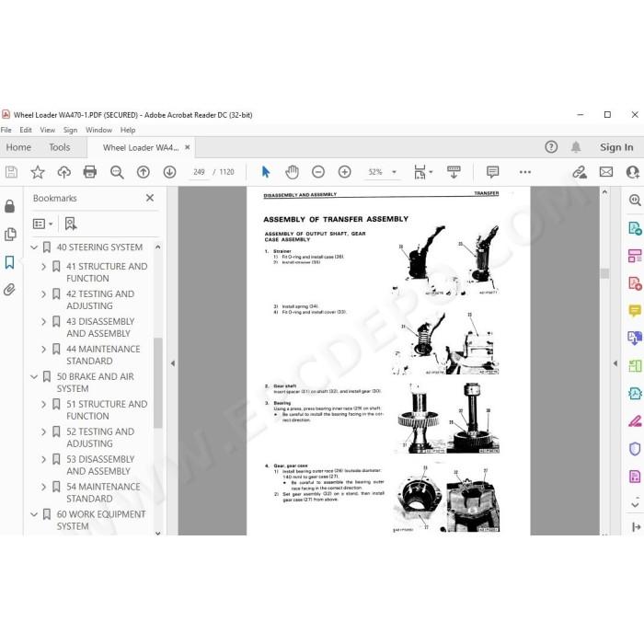Screen dimensions: 644x644
Task: Go to previous page arrow
Action: pos(143,172)
